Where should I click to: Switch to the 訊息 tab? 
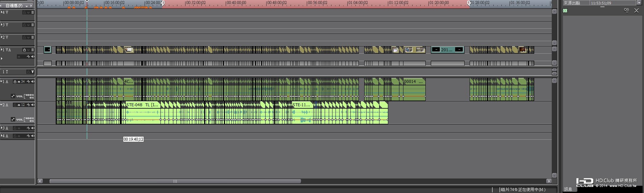(568, 189)
